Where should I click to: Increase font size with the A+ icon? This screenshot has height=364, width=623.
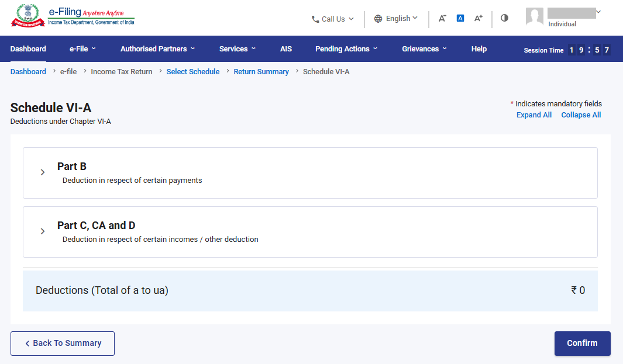click(x=479, y=18)
